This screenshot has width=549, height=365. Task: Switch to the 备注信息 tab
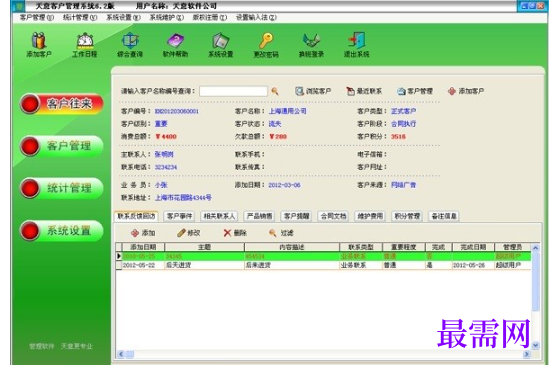click(x=444, y=216)
